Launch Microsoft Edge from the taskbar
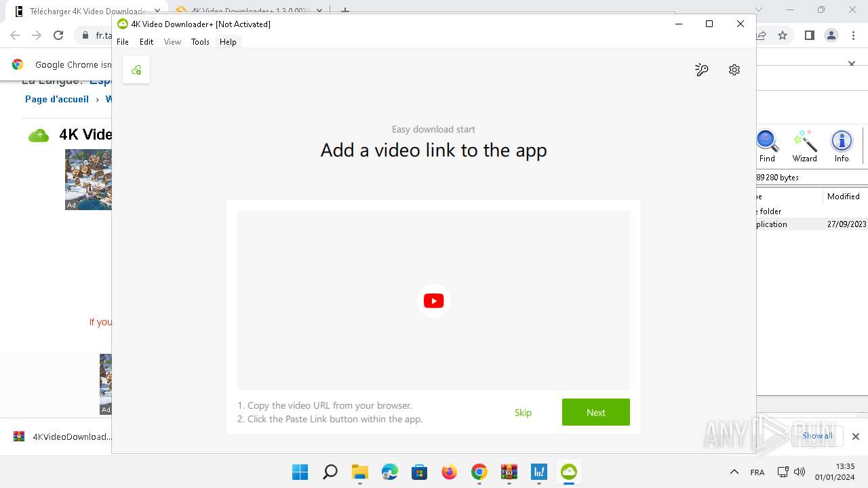The width and height of the screenshot is (868, 488). click(389, 472)
